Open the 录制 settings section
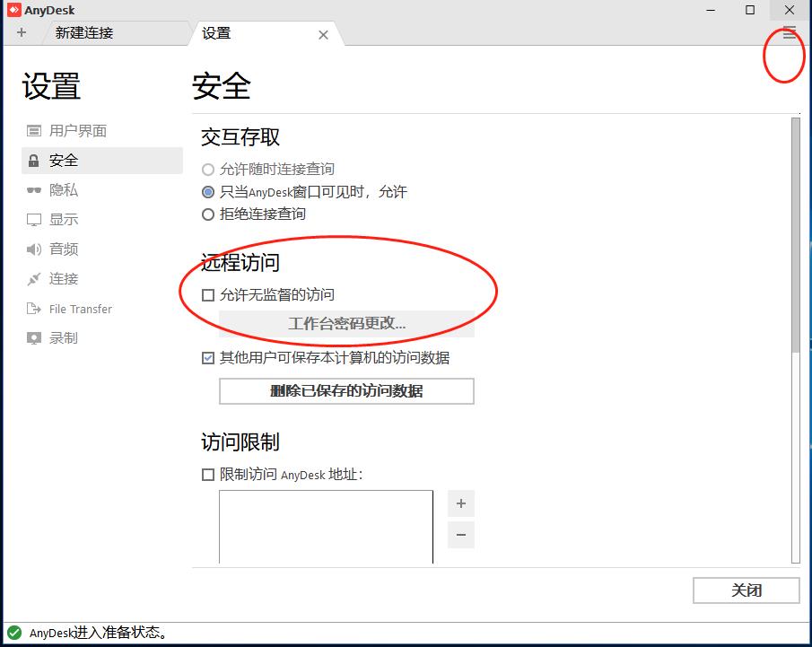 point(102,337)
